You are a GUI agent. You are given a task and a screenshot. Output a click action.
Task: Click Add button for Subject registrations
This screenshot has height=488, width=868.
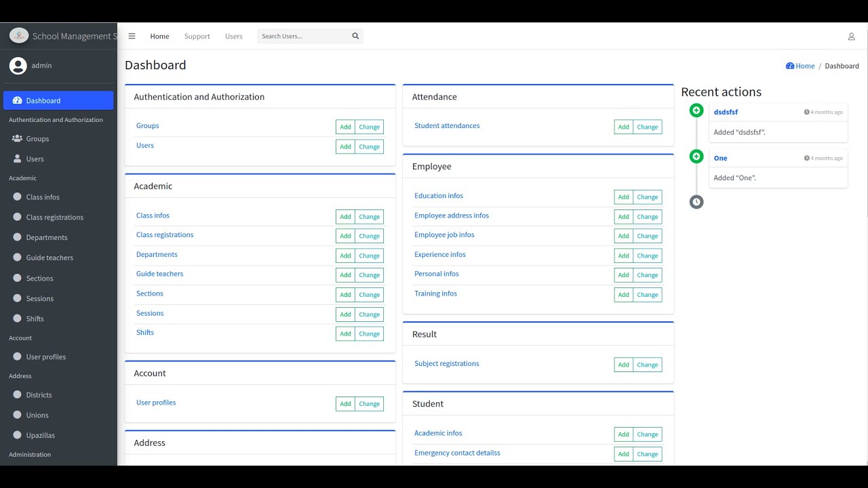(x=623, y=365)
